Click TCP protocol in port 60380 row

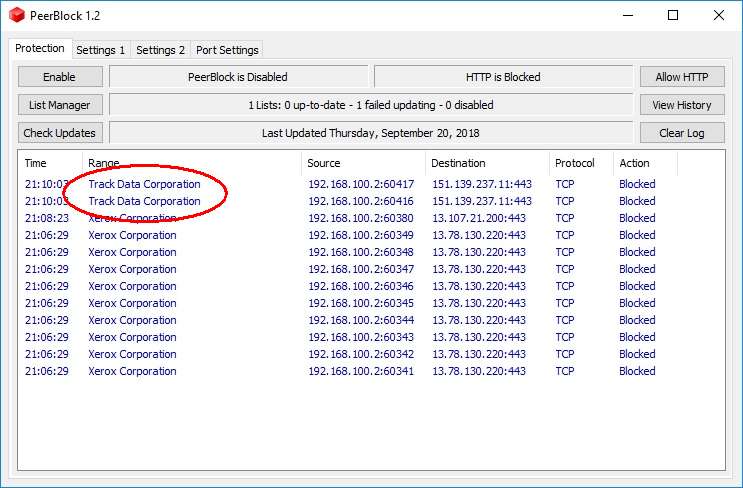click(565, 218)
